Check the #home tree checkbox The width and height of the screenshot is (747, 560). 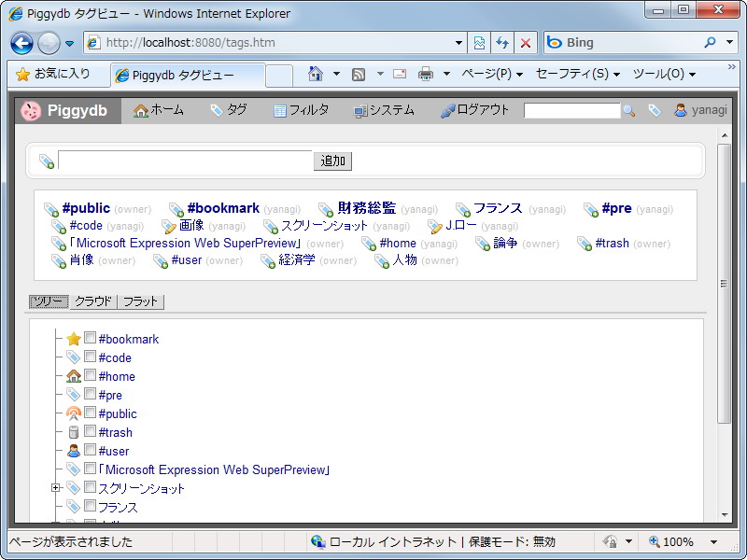[x=90, y=375]
